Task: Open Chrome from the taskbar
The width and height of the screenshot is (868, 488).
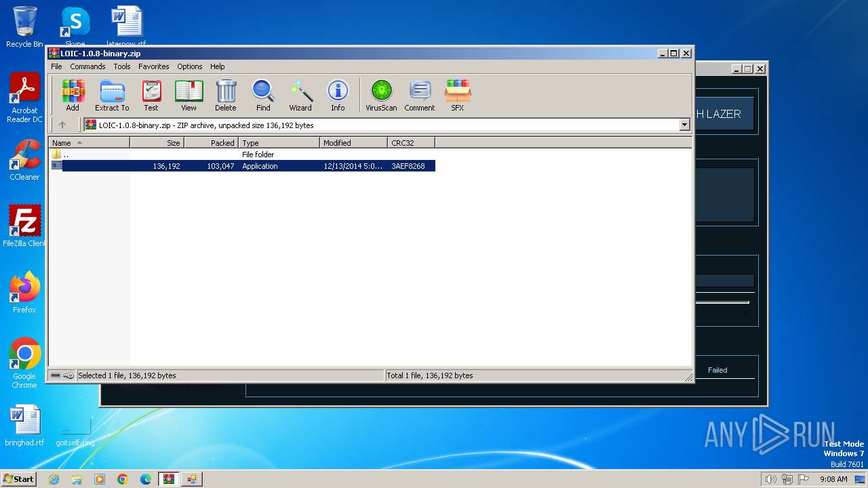Action: tap(123, 479)
